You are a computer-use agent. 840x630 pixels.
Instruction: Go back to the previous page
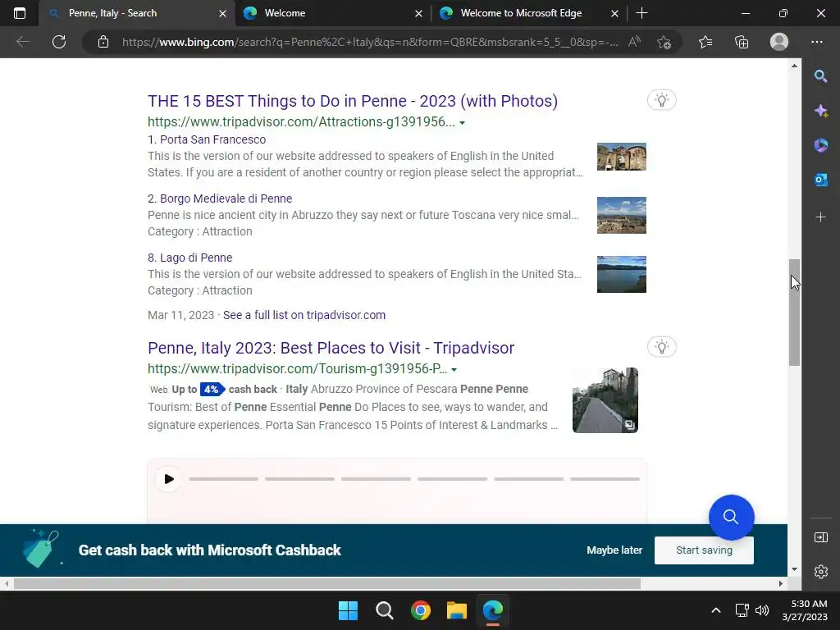click(23, 42)
